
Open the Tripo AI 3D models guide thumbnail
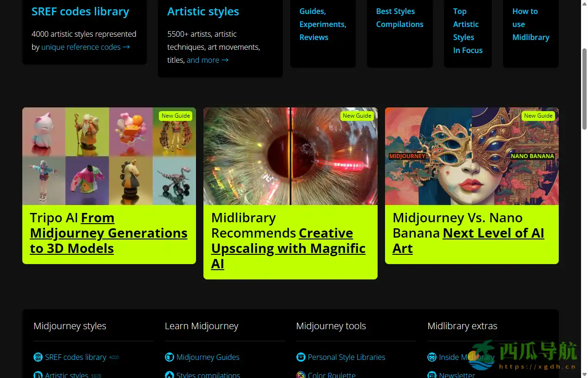pos(109,156)
